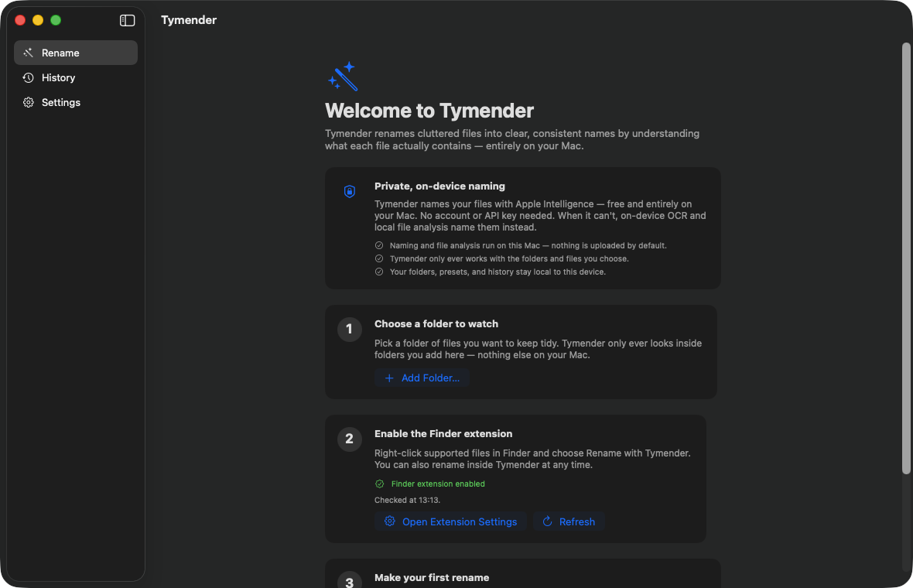The image size is (913, 588).
Task: Open Extension Settings button
Action: click(450, 521)
